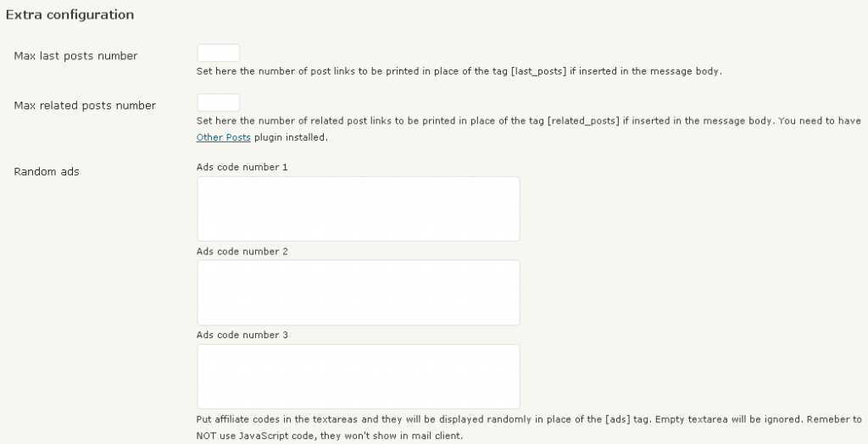Click inside Ads code number 1 textarea
Image resolution: width=868 pixels, height=444 pixels.
pos(358,208)
